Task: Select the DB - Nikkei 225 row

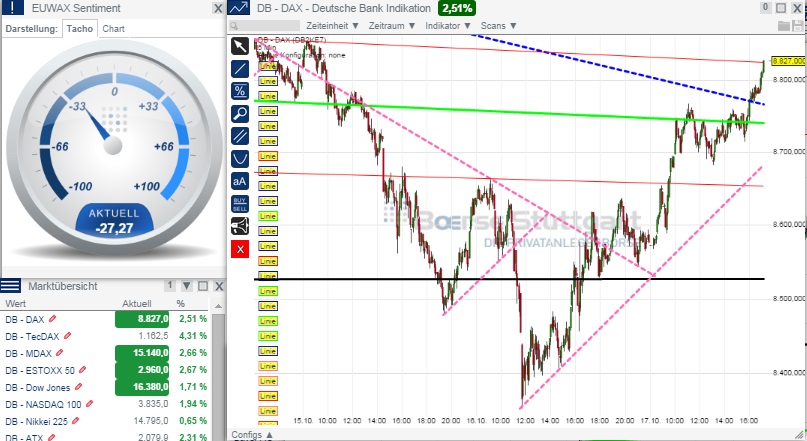Action: (x=106, y=421)
